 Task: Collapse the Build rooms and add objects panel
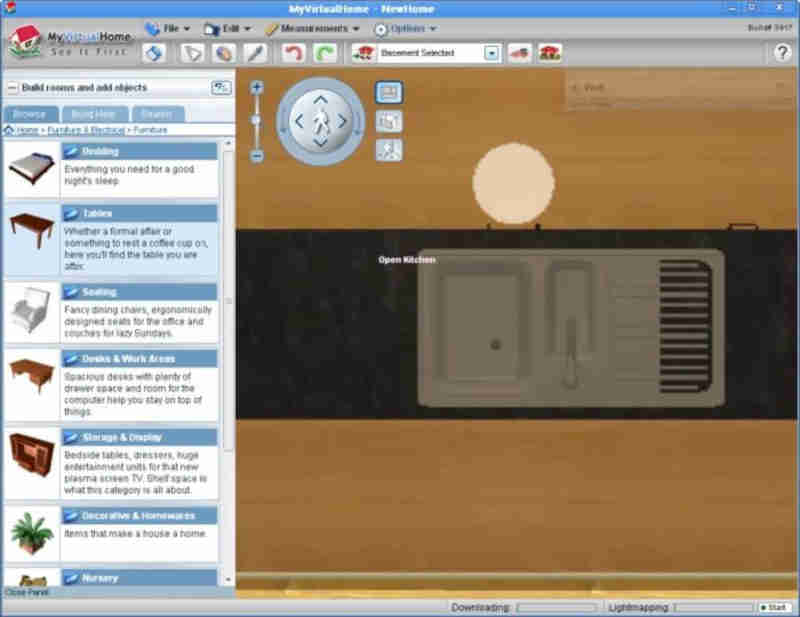pos(12,89)
